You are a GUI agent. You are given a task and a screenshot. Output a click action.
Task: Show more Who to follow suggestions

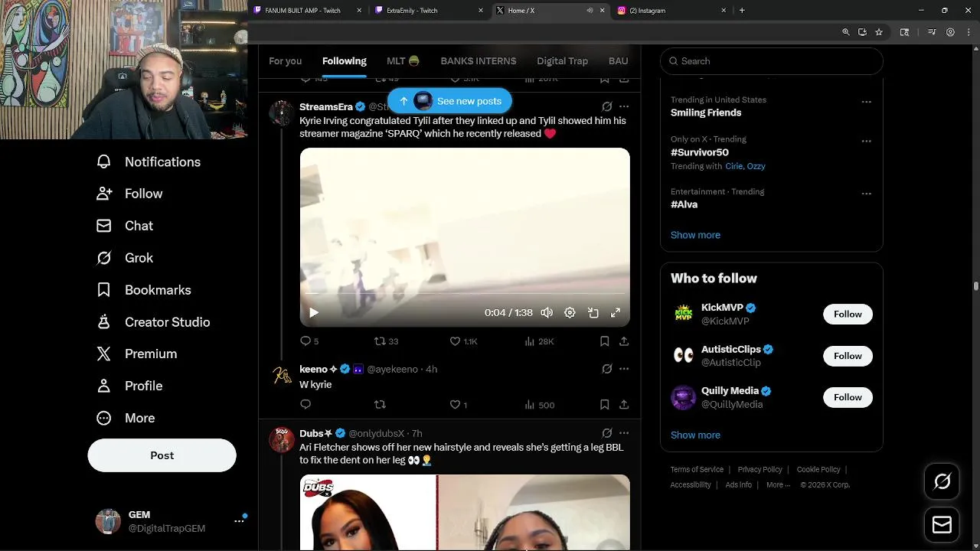coord(695,435)
